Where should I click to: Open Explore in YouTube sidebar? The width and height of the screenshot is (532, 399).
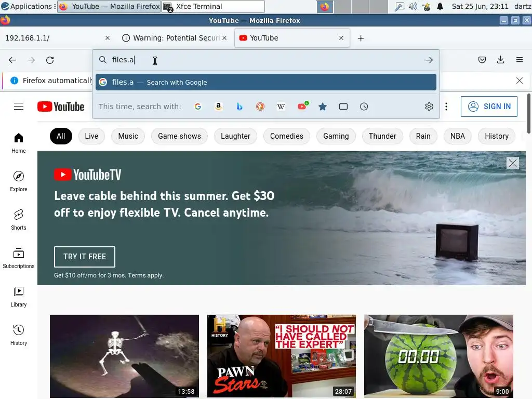19,181
